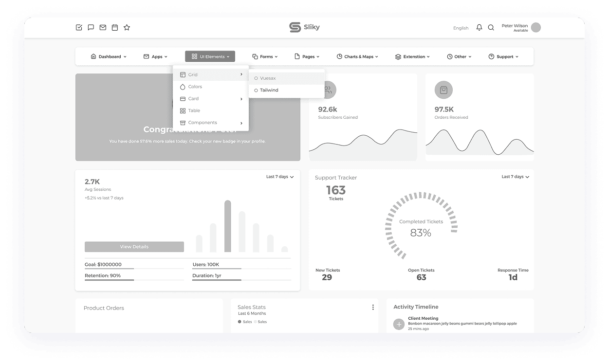Click the View Details button
This screenshot has width=609, height=364.
pyautogui.click(x=134, y=247)
